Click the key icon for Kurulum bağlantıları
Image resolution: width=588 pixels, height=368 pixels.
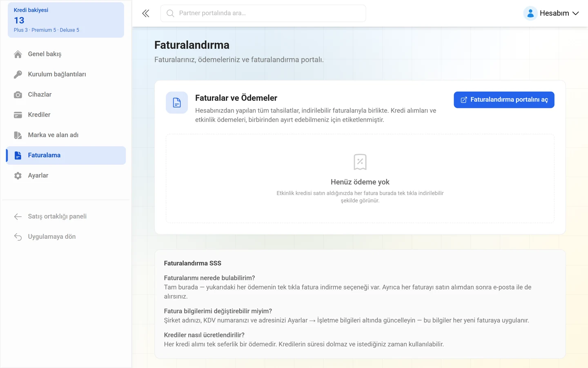pyautogui.click(x=18, y=74)
